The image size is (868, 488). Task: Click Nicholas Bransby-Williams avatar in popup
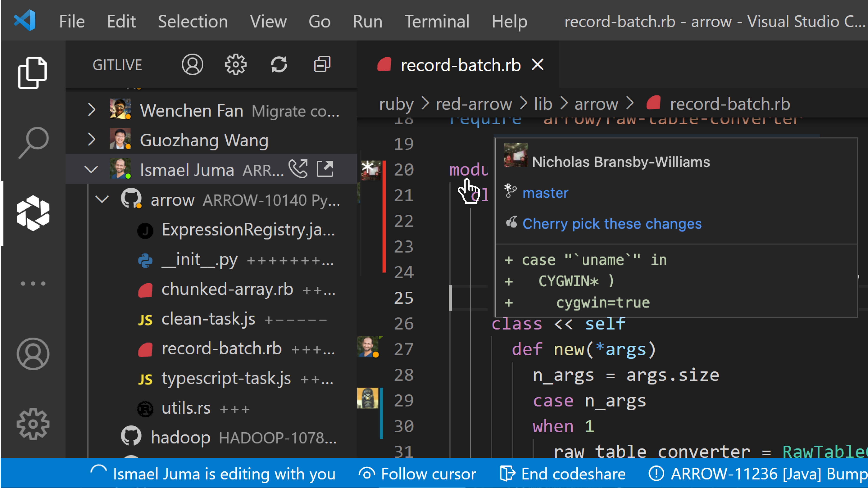pyautogui.click(x=516, y=155)
